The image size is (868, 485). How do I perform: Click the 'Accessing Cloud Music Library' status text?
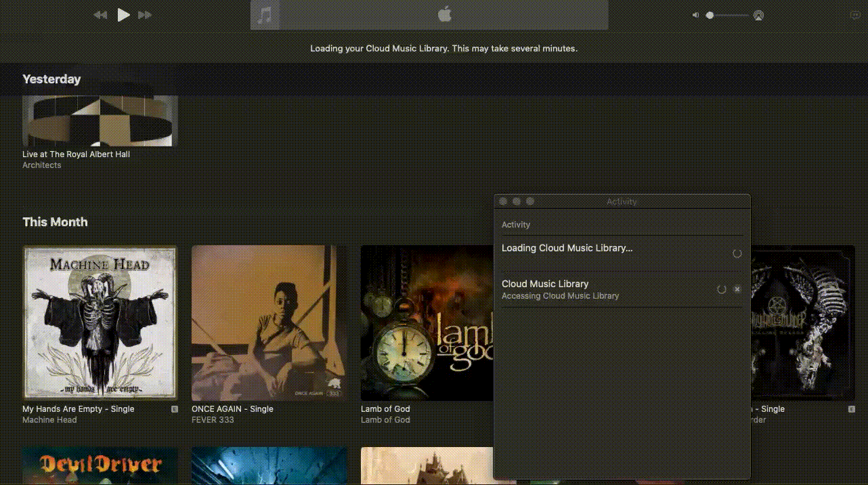pos(560,296)
